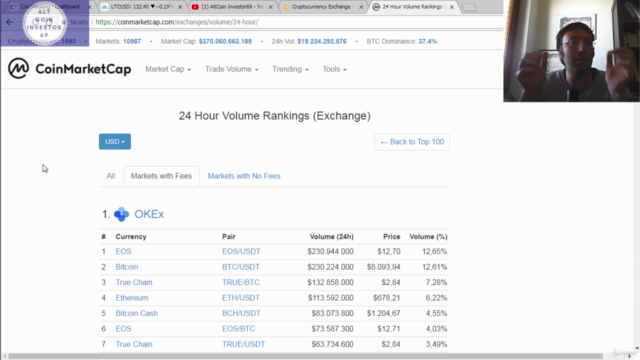
Task: Open the USD currency dropdown
Action: click(x=115, y=142)
